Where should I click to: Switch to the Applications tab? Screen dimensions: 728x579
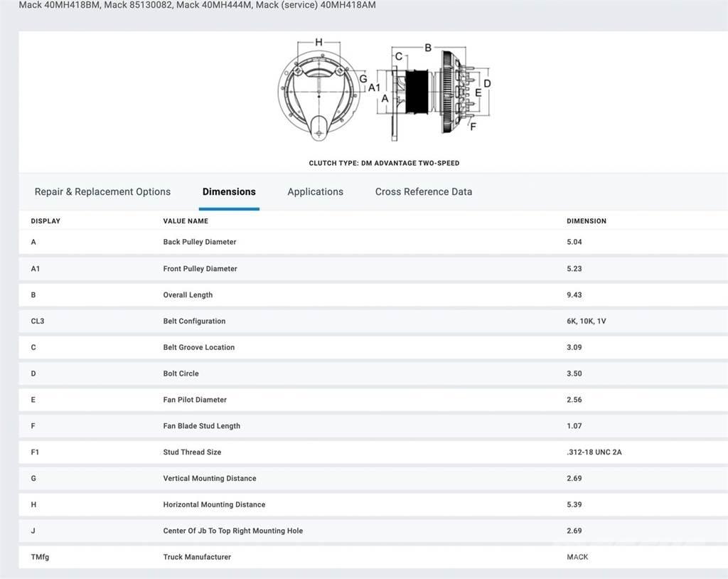[315, 192]
